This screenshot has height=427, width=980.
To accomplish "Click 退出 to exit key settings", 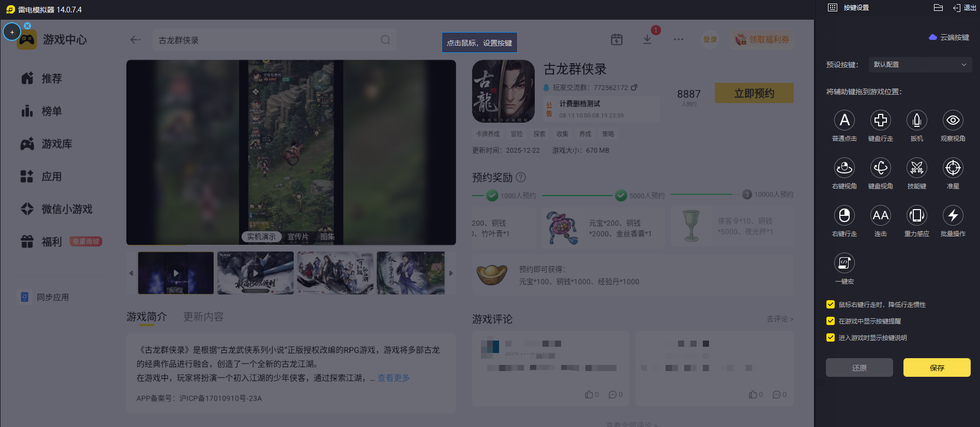I will [x=965, y=8].
